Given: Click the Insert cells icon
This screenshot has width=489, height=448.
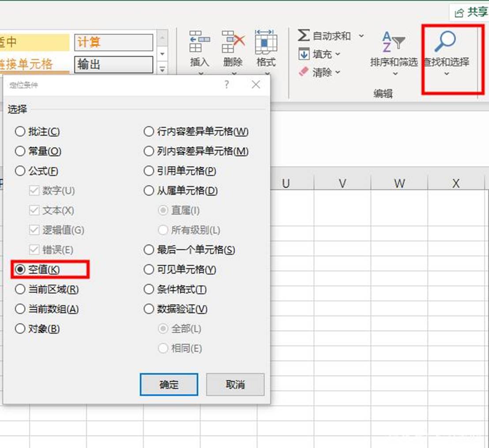Looking at the screenshot, I should click(199, 41).
